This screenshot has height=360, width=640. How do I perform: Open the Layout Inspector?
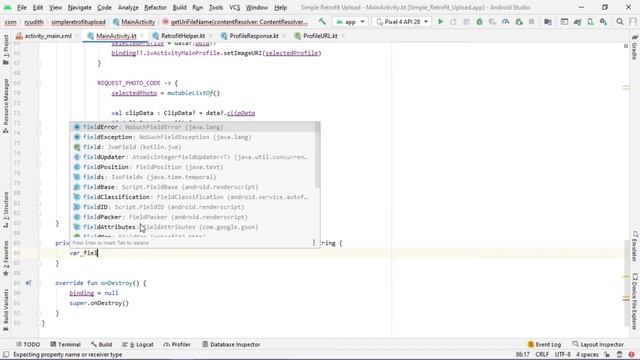(598, 344)
